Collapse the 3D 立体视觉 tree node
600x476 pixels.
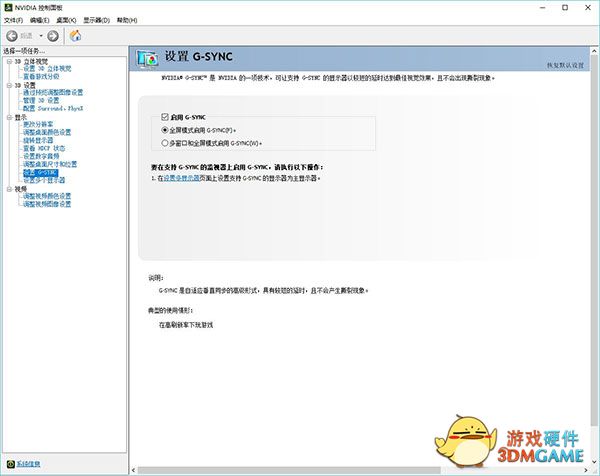click(x=7, y=61)
